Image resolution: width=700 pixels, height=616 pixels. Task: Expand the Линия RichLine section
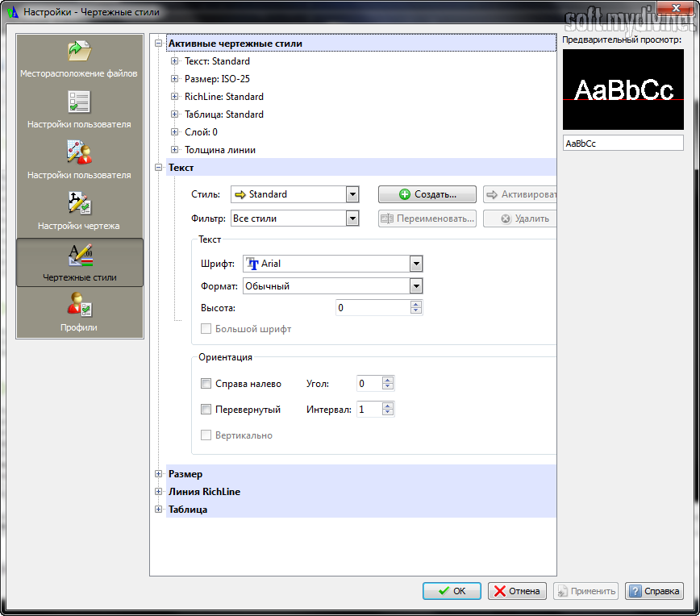tap(158, 492)
